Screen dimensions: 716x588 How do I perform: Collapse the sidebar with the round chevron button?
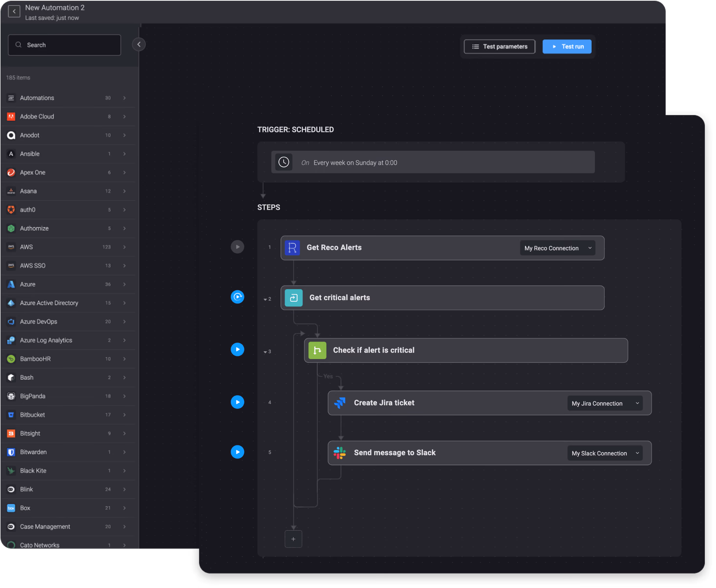139,44
